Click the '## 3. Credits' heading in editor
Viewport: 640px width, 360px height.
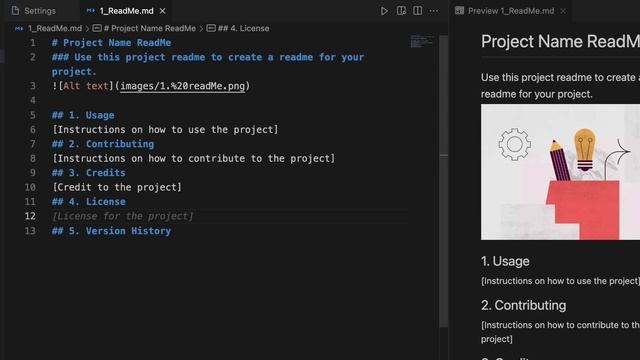click(89, 173)
